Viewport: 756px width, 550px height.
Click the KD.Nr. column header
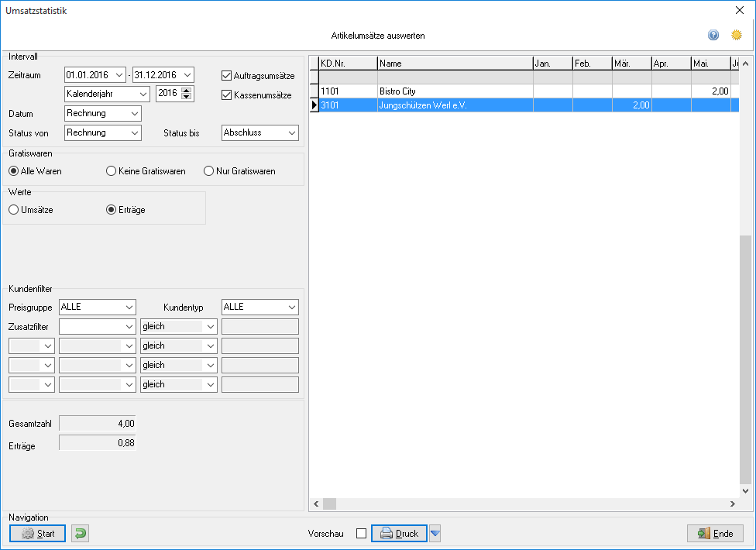click(x=348, y=64)
